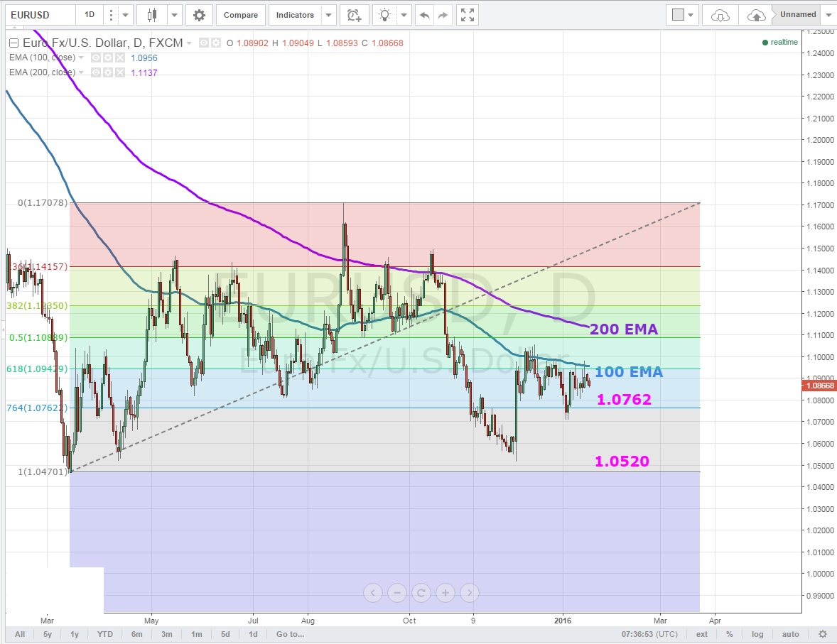Select the candlestick chart style icon

(x=151, y=15)
